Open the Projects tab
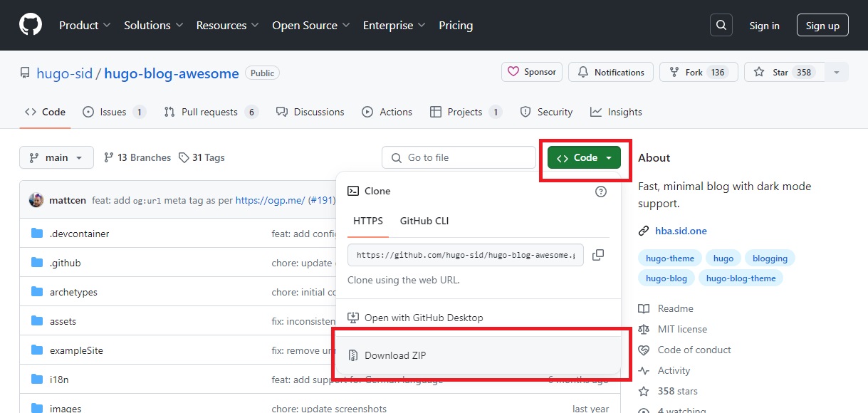 click(466, 112)
